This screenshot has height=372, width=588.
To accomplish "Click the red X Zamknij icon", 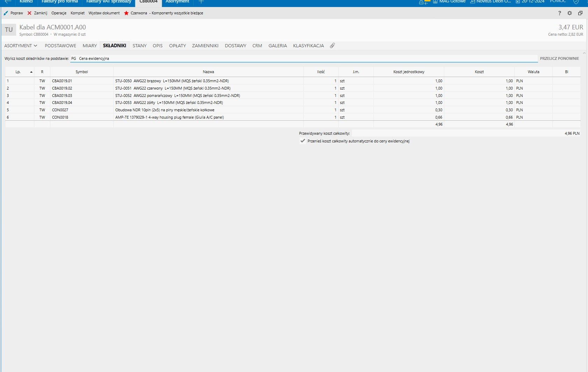I will 29,13.
